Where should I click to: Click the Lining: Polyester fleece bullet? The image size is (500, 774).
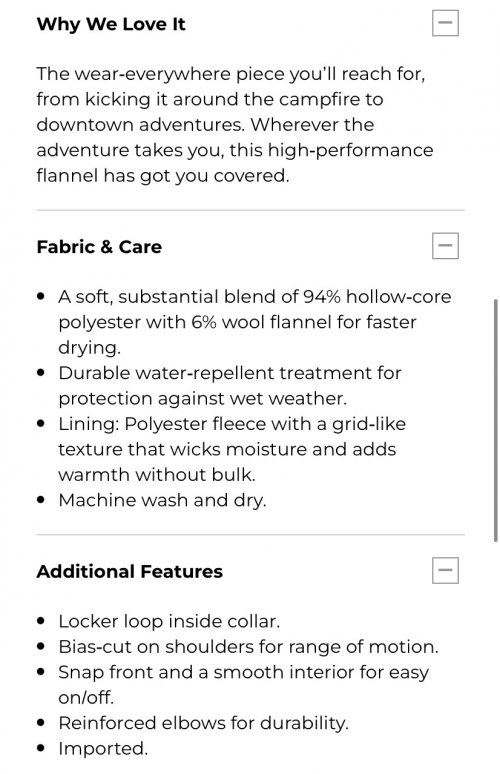click(232, 449)
